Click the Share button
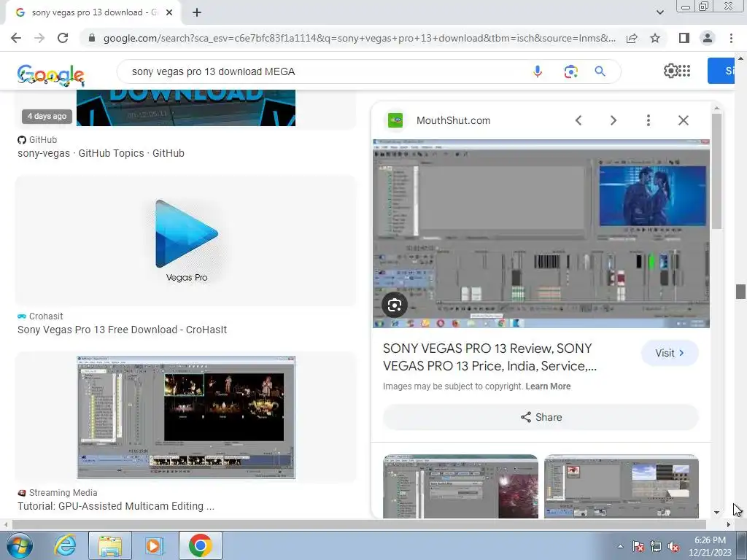Screen dimensions: 747x560 pos(541,417)
